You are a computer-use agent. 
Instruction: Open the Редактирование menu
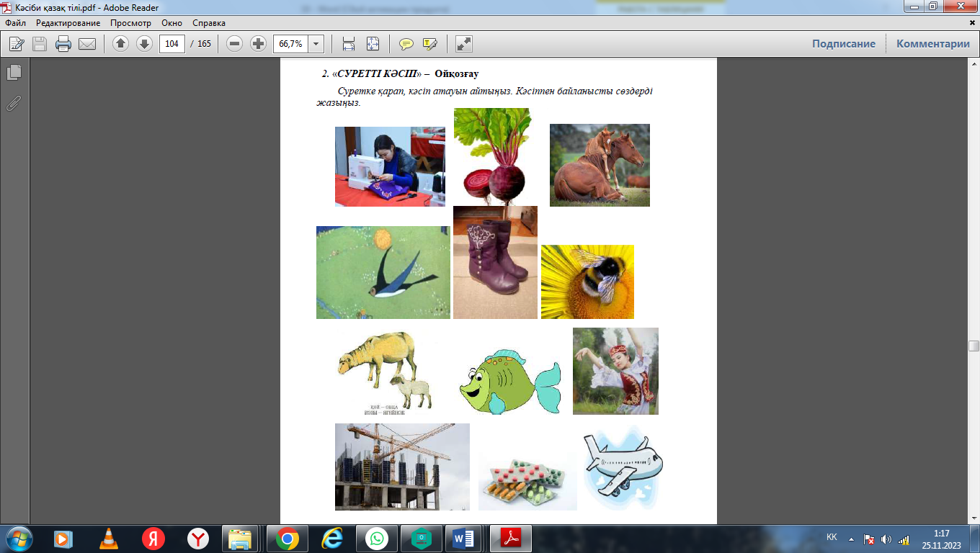point(68,23)
